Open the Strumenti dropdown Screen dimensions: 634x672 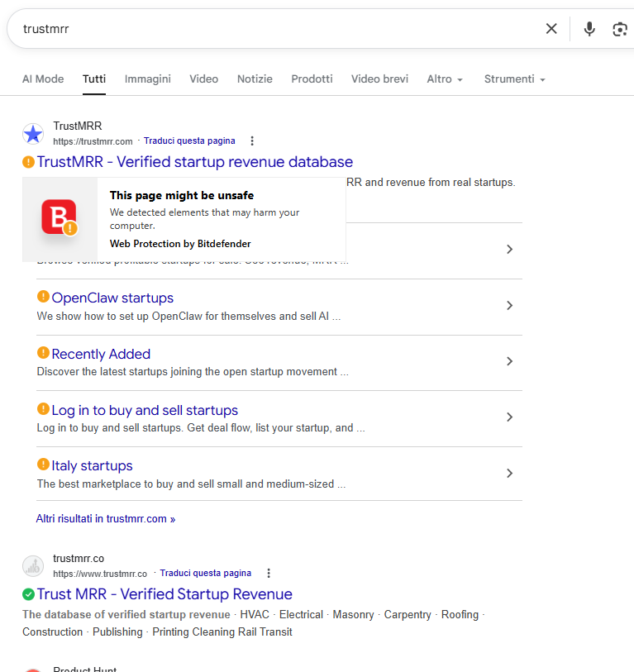click(x=514, y=79)
